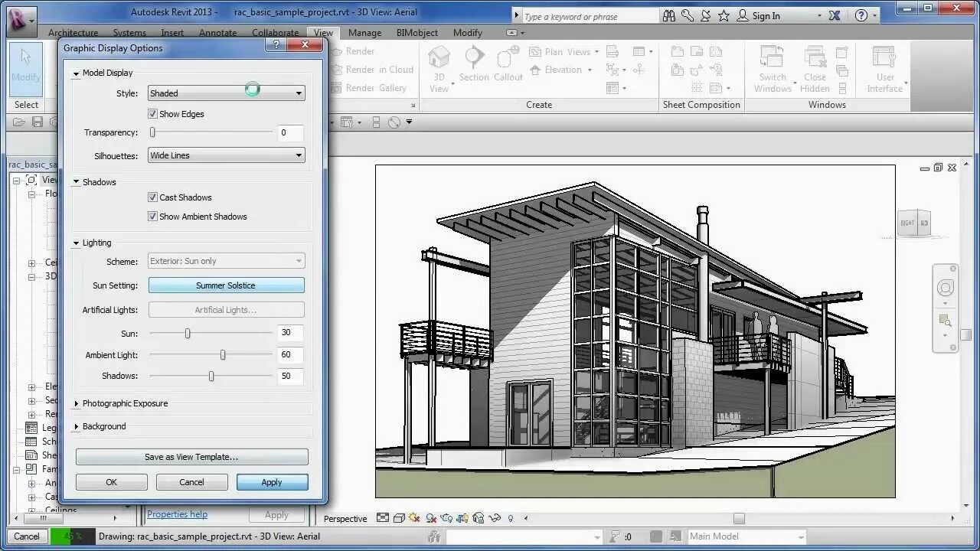Open the Revit application menu button
This screenshot has height=551, width=980.
[21, 21]
